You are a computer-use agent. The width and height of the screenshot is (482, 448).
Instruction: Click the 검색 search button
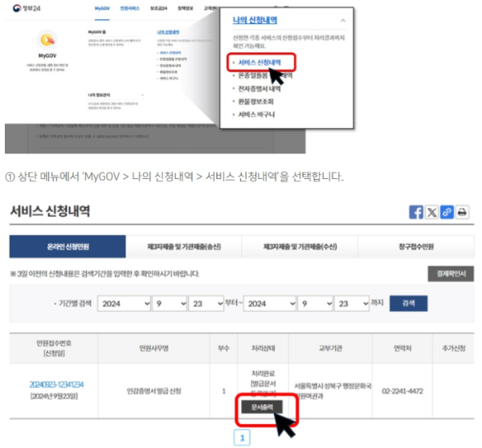point(409,303)
